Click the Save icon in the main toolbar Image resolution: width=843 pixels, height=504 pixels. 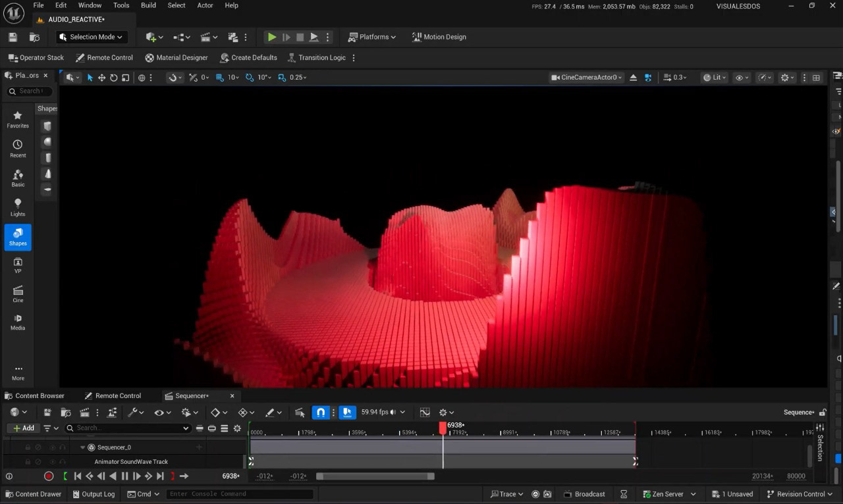[13, 37]
